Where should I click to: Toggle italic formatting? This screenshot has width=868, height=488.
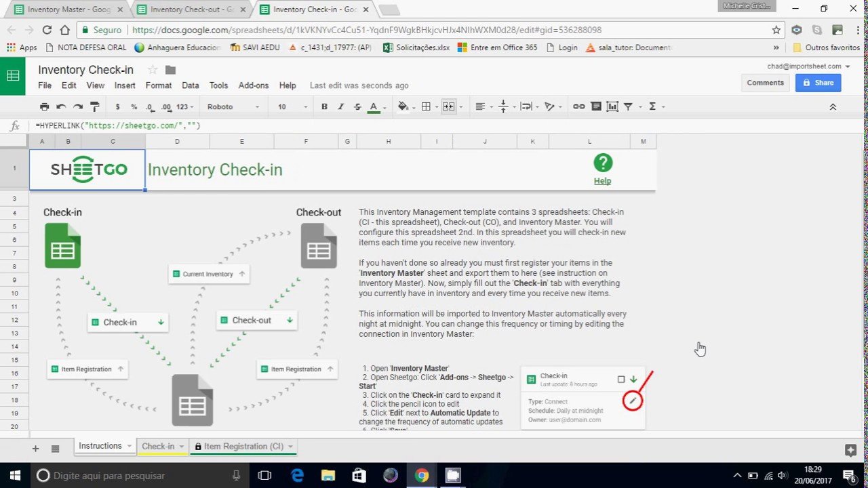(341, 106)
